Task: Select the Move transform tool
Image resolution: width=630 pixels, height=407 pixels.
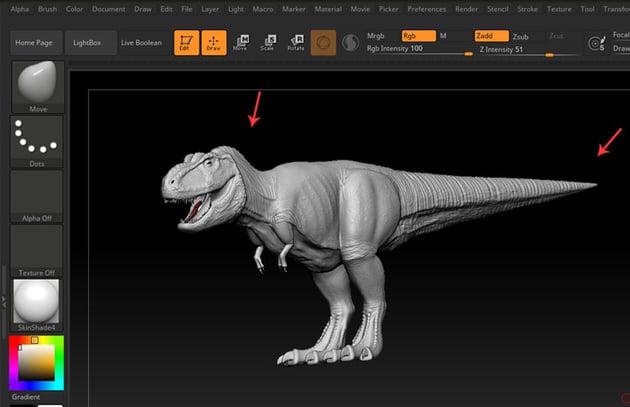Action: pyautogui.click(x=241, y=43)
